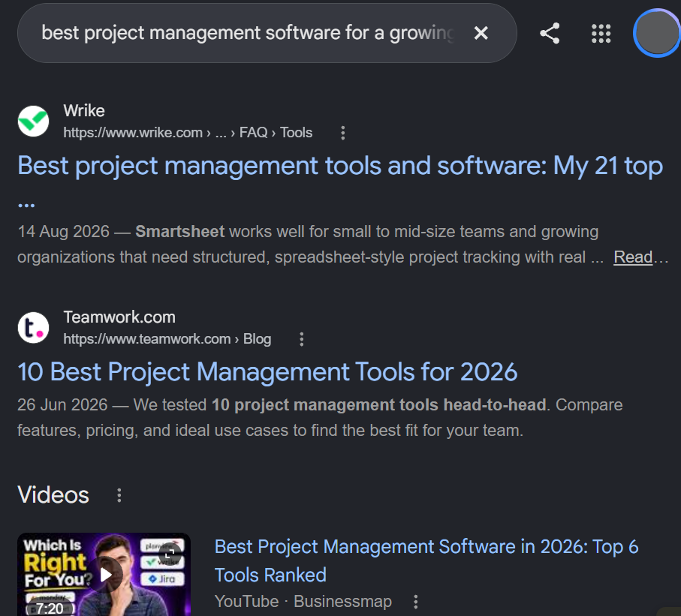Play the Which Is Right For You video thumbnail
This screenshot has width=681, height=616.
click(104, 574)
